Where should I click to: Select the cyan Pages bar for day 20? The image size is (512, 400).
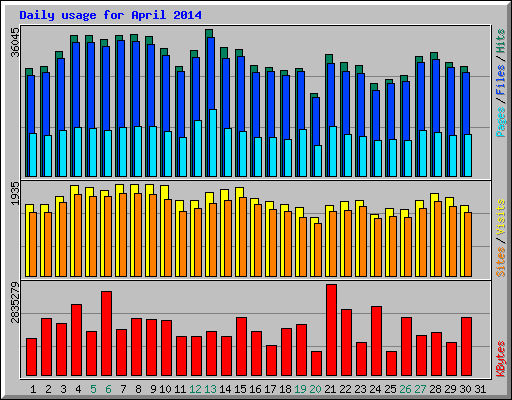click(318, 161)
